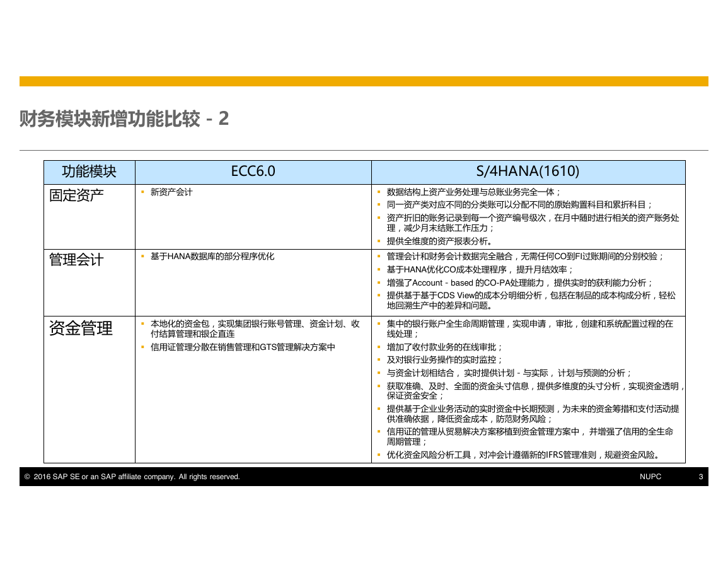Select the ECC6.0 column header

[253, 171]
